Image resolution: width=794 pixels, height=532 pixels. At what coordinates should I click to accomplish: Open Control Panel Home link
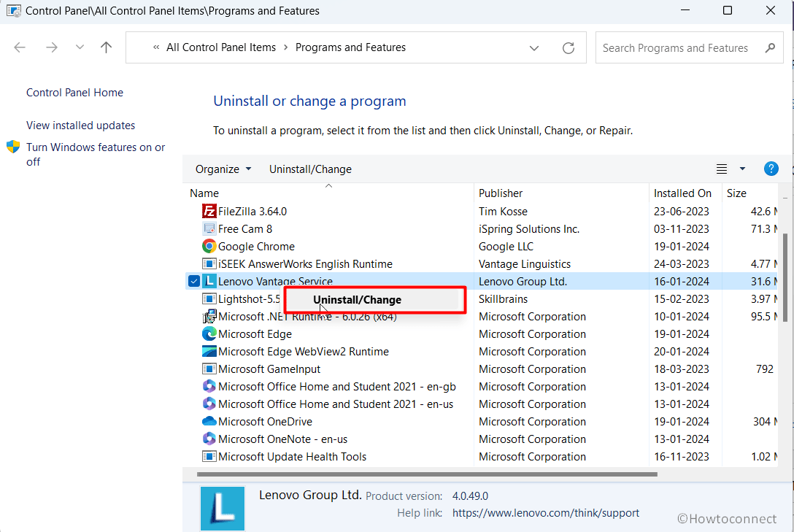point(74,93)
